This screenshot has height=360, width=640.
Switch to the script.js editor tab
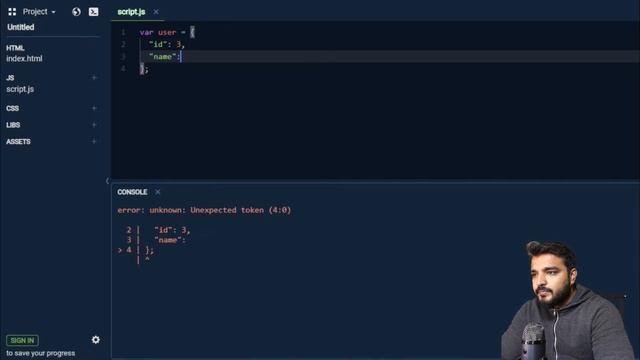coord(131,12)
